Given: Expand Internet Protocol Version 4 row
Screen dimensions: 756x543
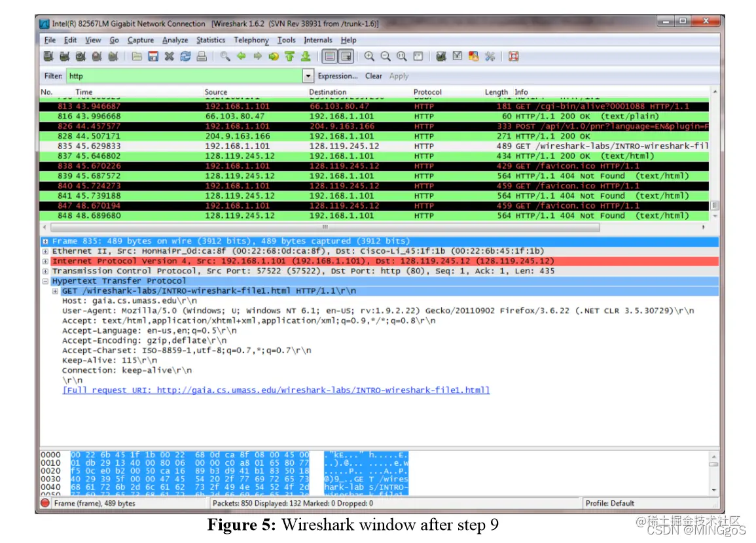Looking at the screenshot, I should 45,261.
